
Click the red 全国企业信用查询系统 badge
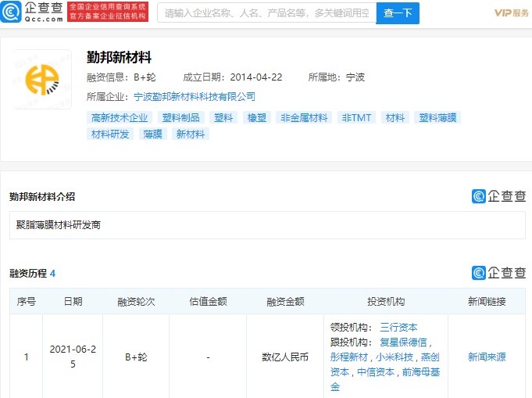click(x=108, y=12)
